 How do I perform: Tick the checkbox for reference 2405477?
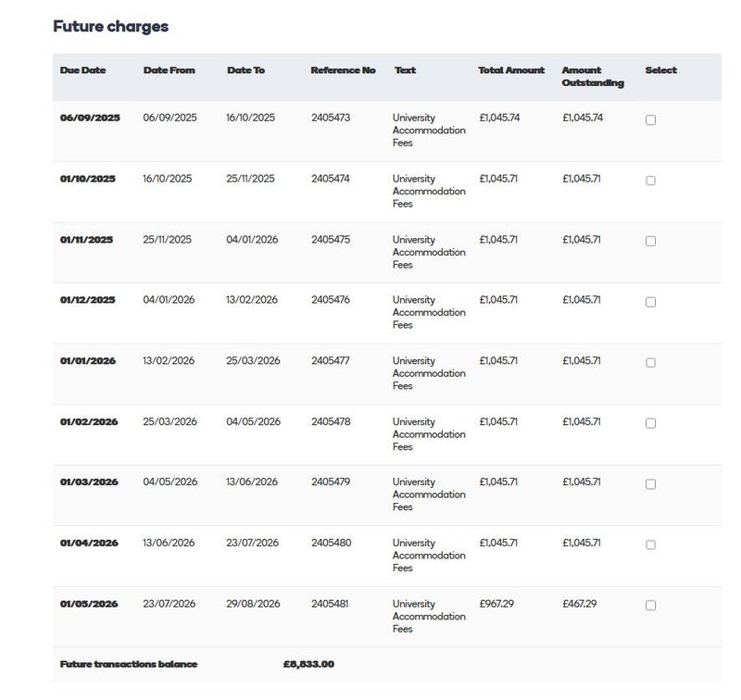(650, 363)
